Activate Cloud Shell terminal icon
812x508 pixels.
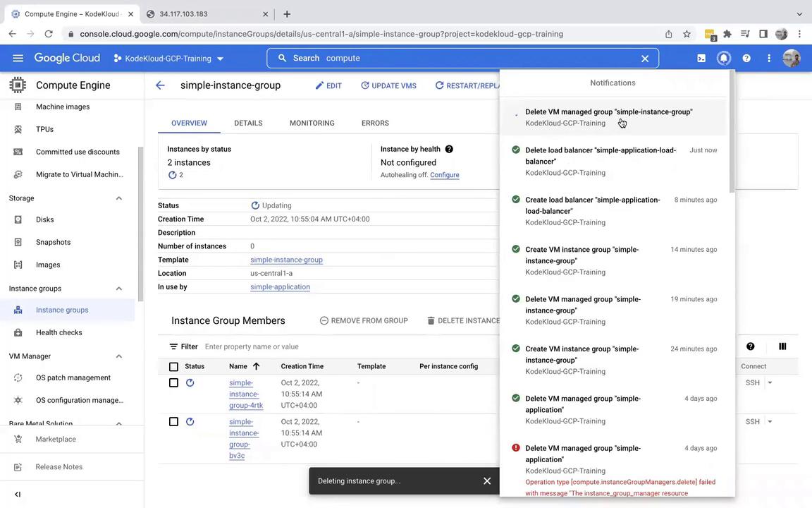click(x=701, y=59)
